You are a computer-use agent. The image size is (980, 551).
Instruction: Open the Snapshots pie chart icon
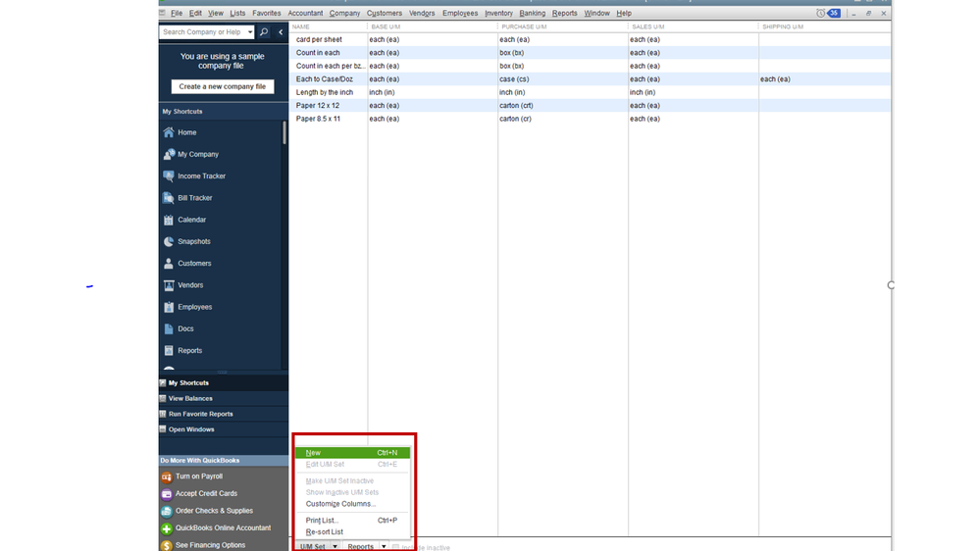[169, 242]
